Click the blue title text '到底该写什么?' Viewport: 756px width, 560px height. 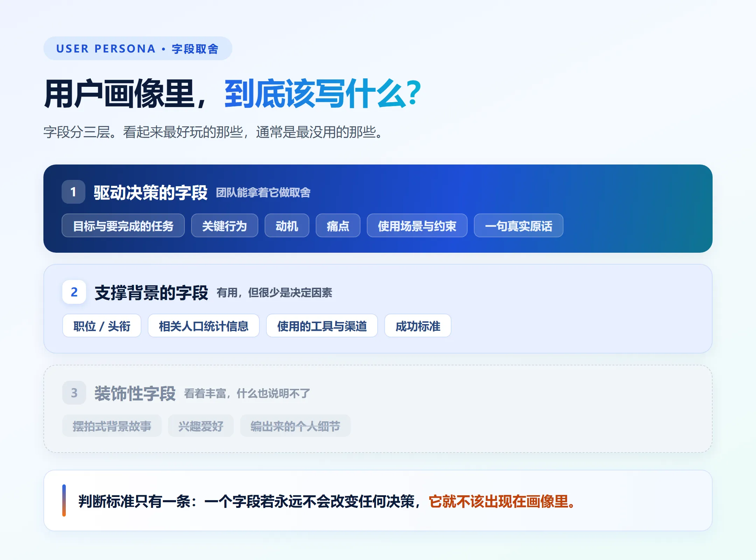[323, 93]
